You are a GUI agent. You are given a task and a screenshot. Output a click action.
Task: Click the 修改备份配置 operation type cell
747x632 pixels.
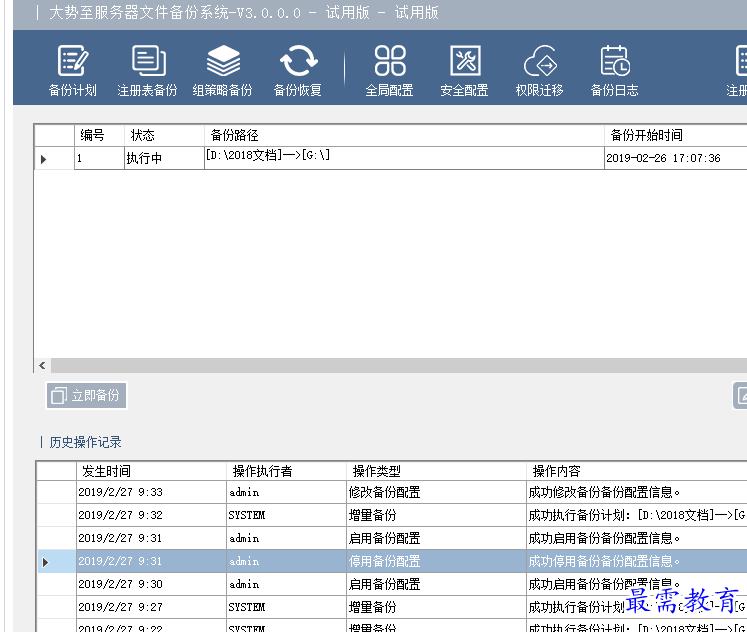(x=436, y=492)
